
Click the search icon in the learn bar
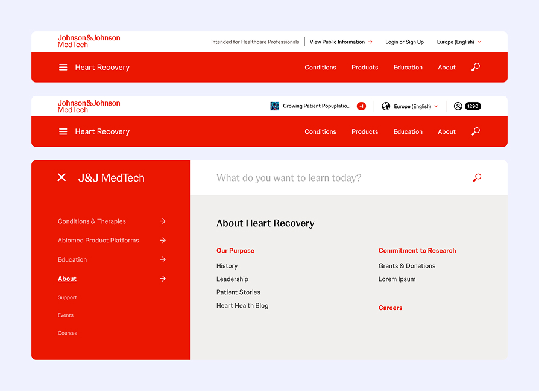pyautogui.click(x=476, y=178)
